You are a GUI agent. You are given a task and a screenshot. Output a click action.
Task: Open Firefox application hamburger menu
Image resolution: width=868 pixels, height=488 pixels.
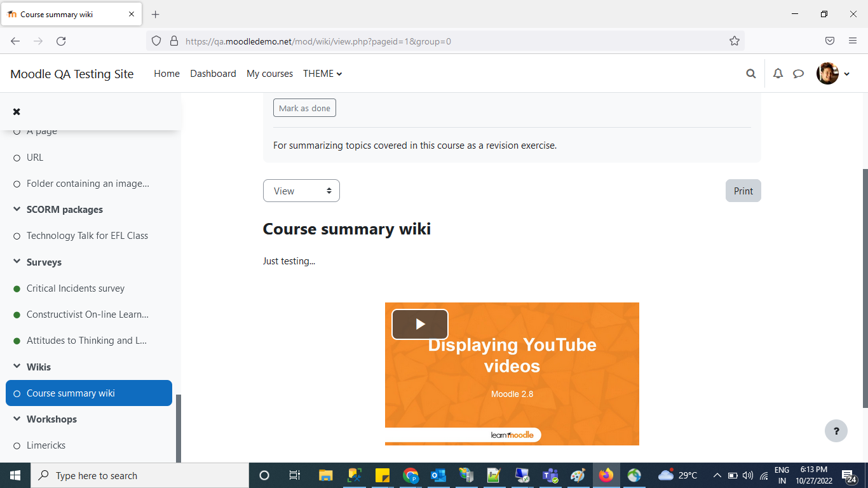click(853, 41)
